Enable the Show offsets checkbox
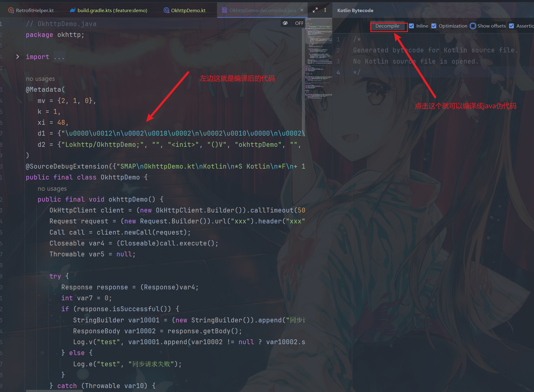Viewport: 534px width, 392px height. [473, 26]
